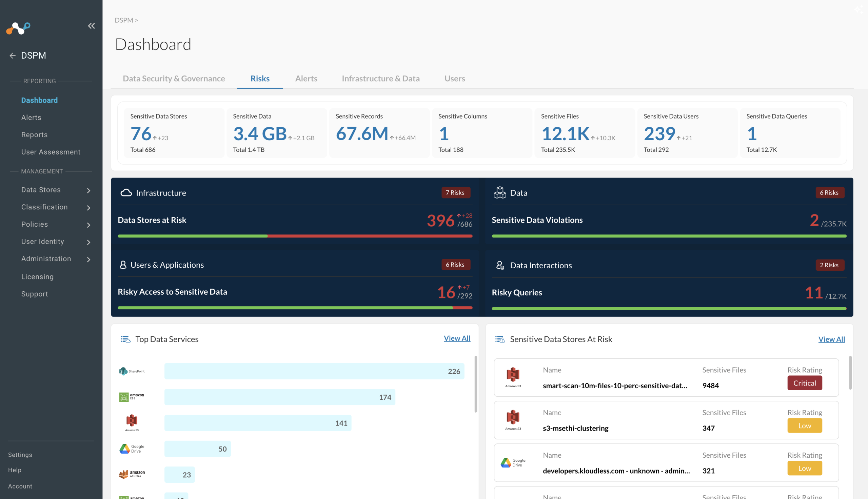Click View All for Sensitive Data Stores At Risk
Viewport: 868px width, 499px height.
click(x=831, y=339)
